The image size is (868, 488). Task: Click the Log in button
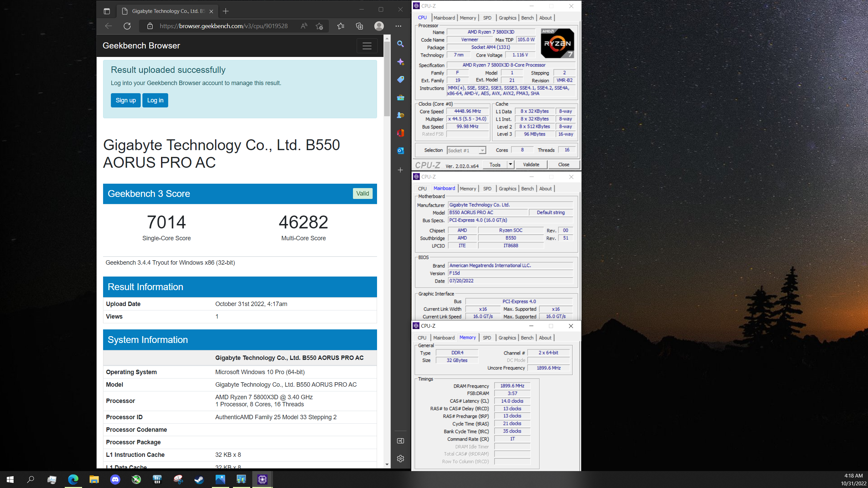coord(155,100)
